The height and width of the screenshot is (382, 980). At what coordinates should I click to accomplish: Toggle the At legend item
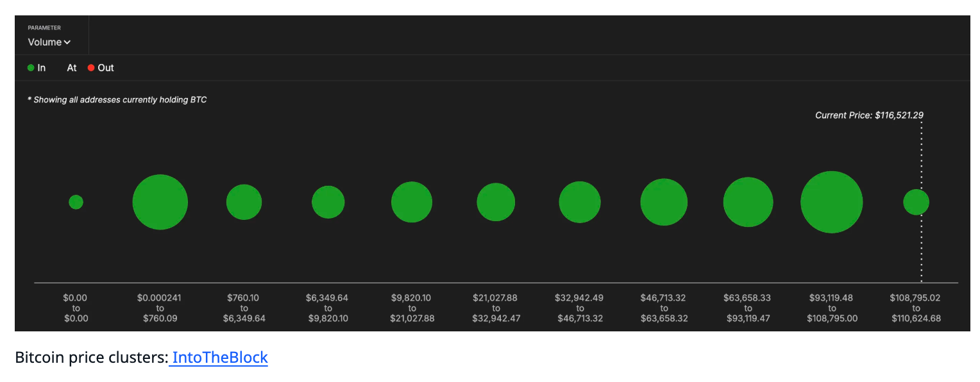click(71, 68)
